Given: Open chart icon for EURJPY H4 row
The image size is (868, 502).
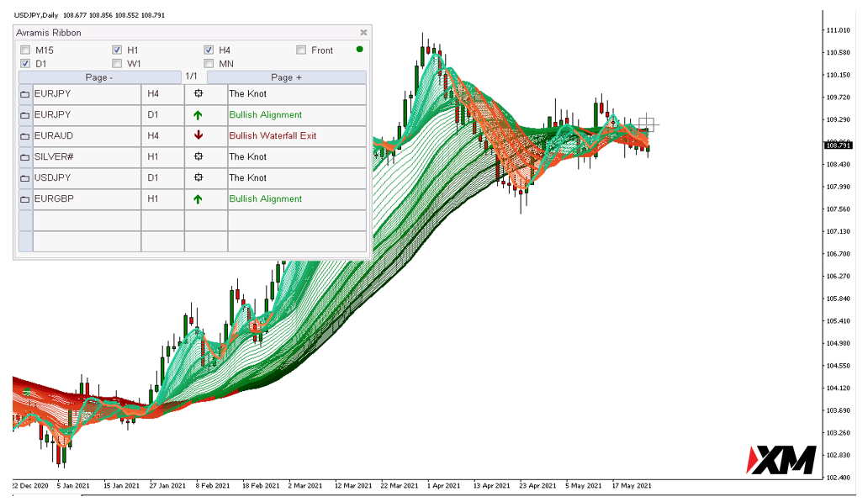Looking at the screenshot, I should click(25, 94).
